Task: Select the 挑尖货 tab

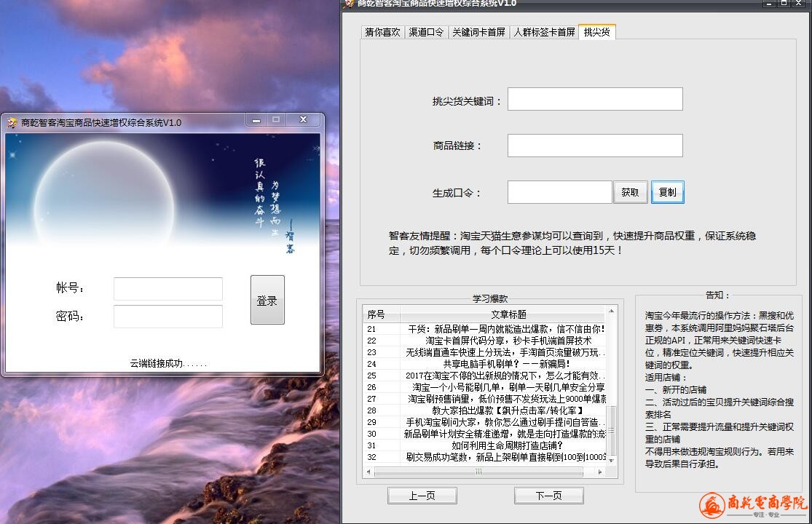Action: click(x=596, y=31)
